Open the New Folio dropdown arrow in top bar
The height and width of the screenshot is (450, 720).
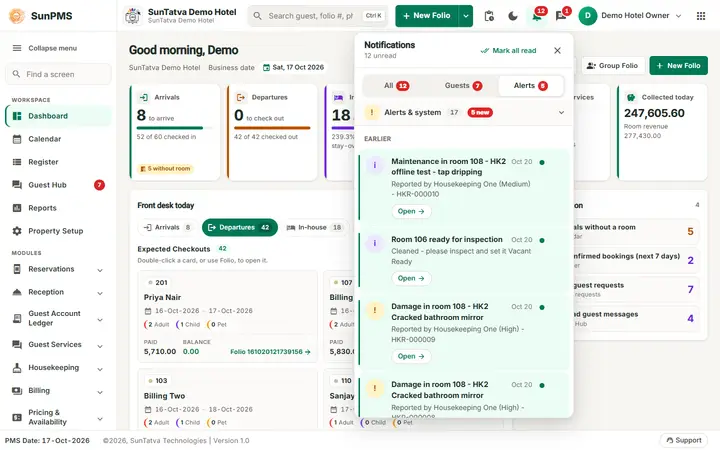pyautogui.click(x=466, y=16)
